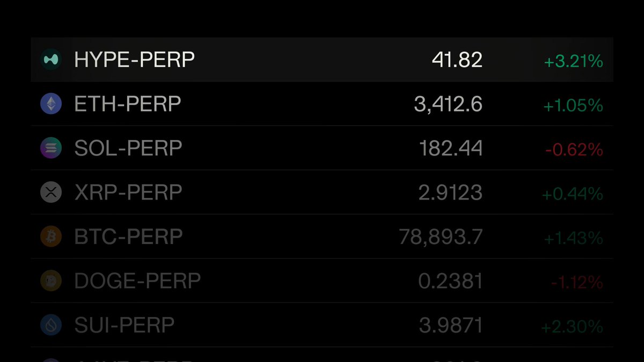
Task: Click the HYPE price 41.82
Action: pos(457,60)
